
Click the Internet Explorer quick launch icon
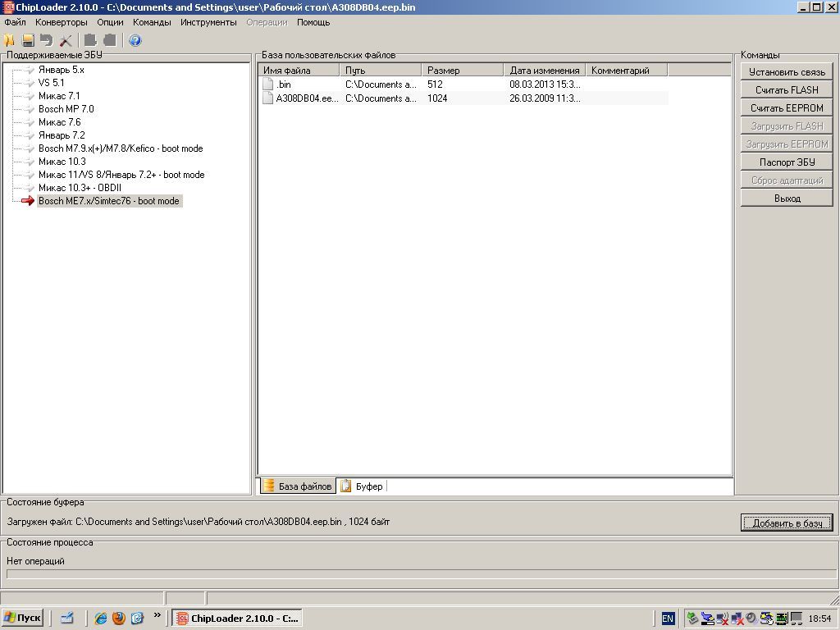100,619
